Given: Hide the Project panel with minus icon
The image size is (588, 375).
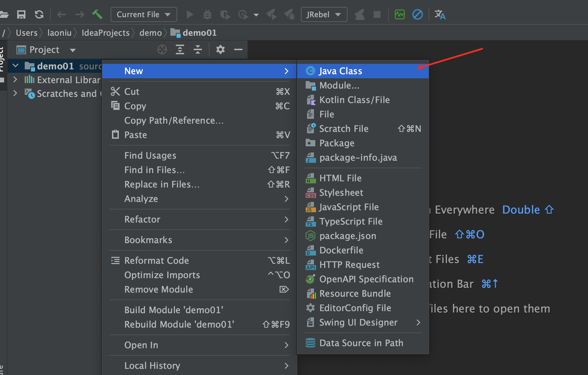Looking at the screenshot, I should tap(238, 50).
